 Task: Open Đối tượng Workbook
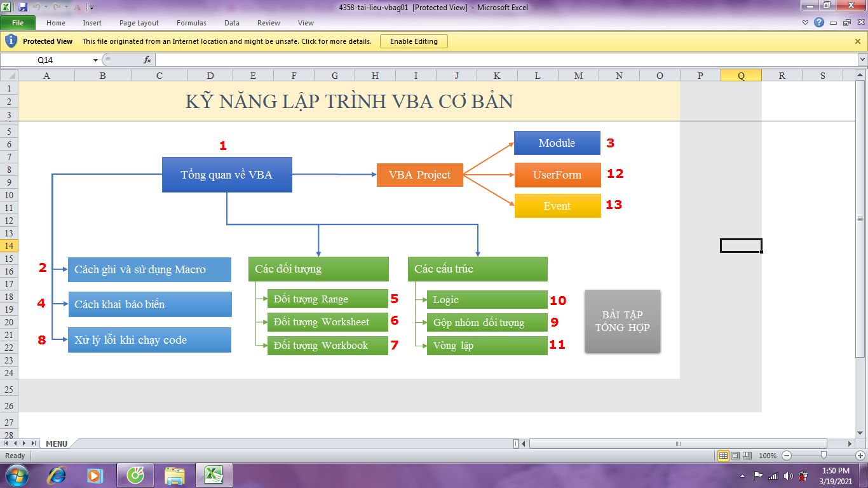[327, 346]
